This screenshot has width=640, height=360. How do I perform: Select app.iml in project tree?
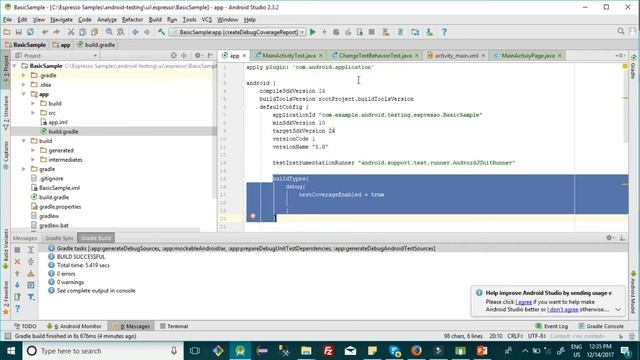tap(58, 122)
